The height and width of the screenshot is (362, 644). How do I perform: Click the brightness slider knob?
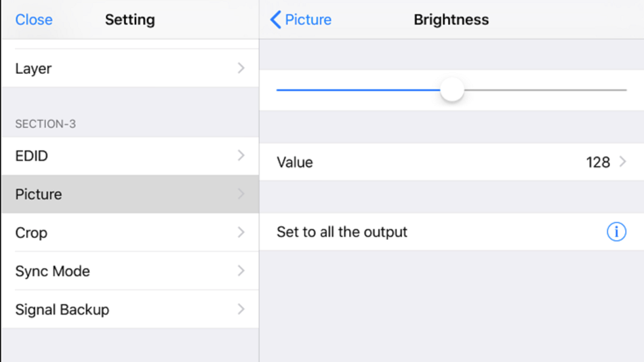click(x=451, y=89)
